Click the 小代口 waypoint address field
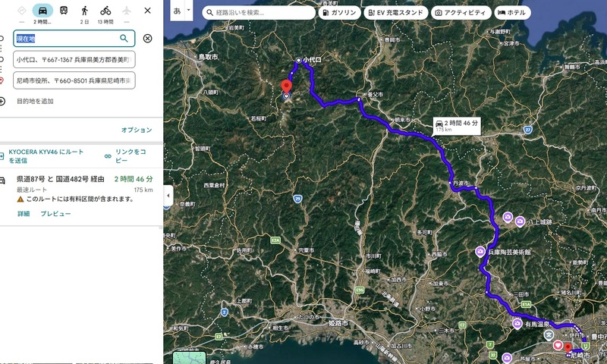This screenshot has height=364, width=607. point(74,59)
